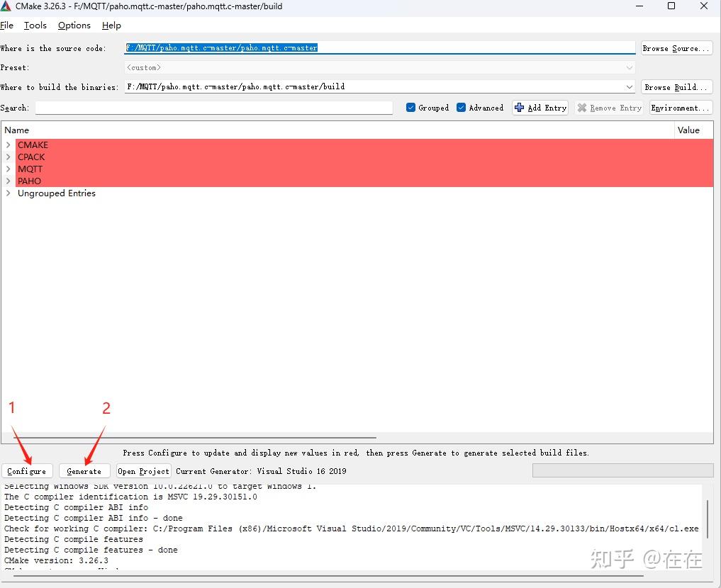
Task: Click the progress bar next to generator
Action: pos(622,470)
